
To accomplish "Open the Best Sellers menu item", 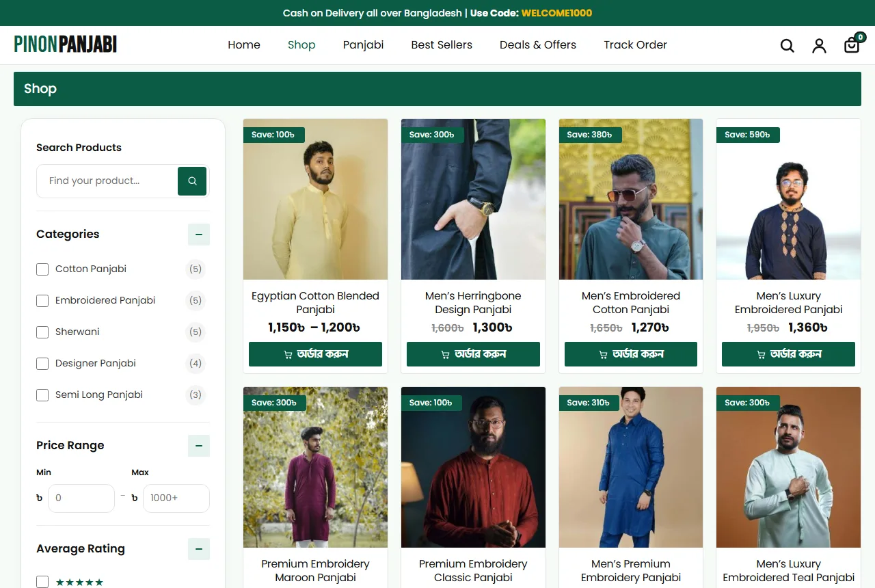I will coord(442,45).
